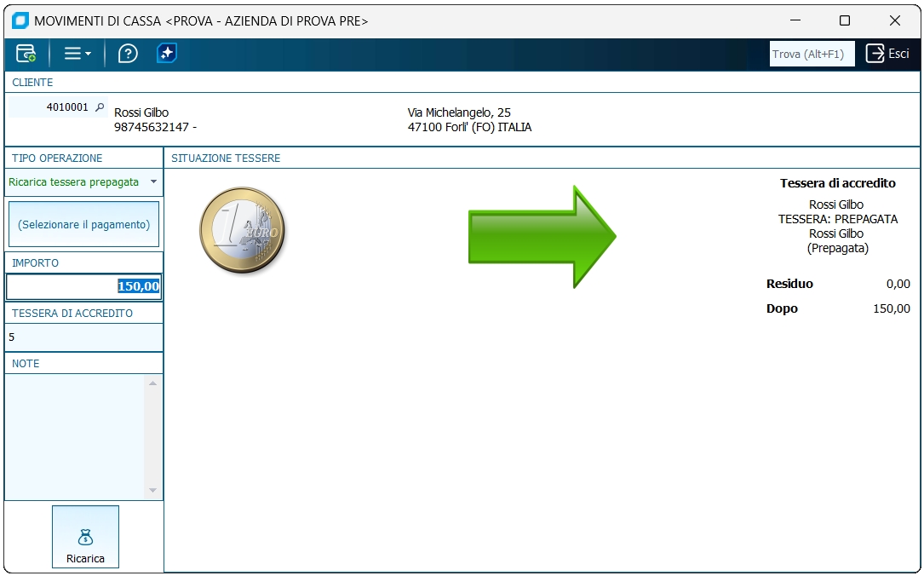Click the customer lookup magnifier icon
Screen dimensions: 924x576
(100, 107)
